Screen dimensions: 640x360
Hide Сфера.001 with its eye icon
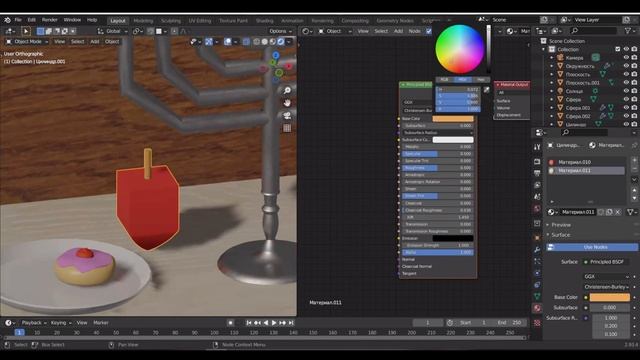pyautogui.click(x=626, y=108)
